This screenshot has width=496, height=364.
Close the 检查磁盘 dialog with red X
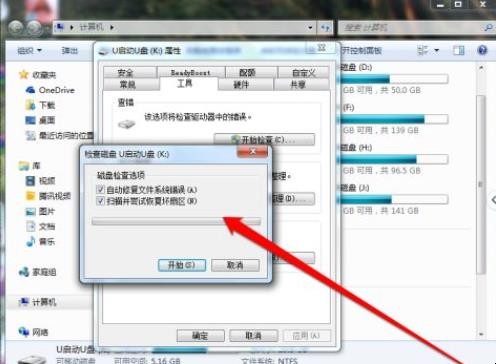click(252, 152)
